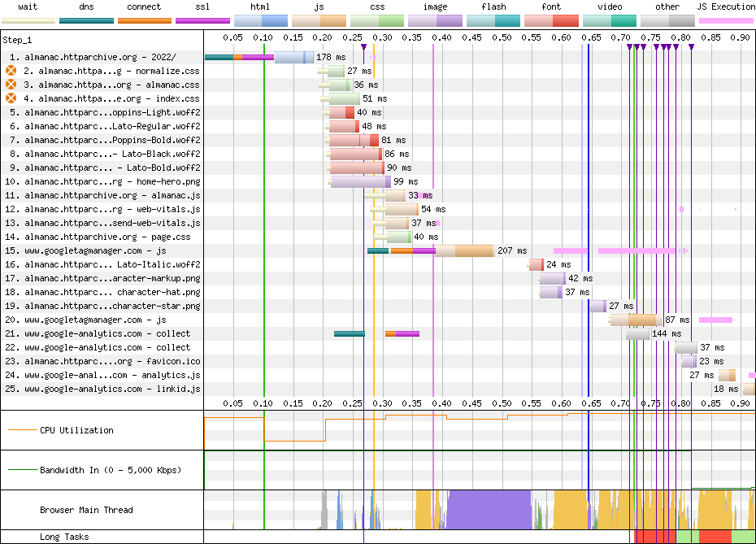Click the Browser Main Thread label

(86, 510)
